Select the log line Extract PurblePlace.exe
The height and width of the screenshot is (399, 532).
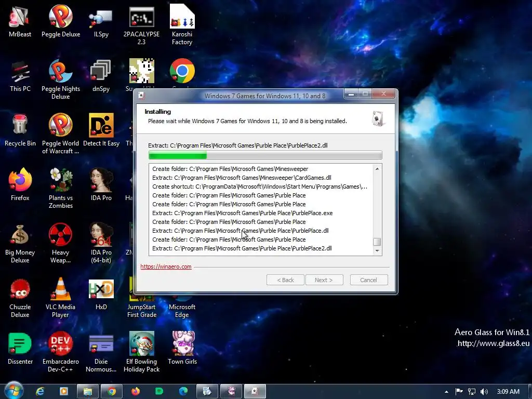pyautogui.click(x=242, y=213)
